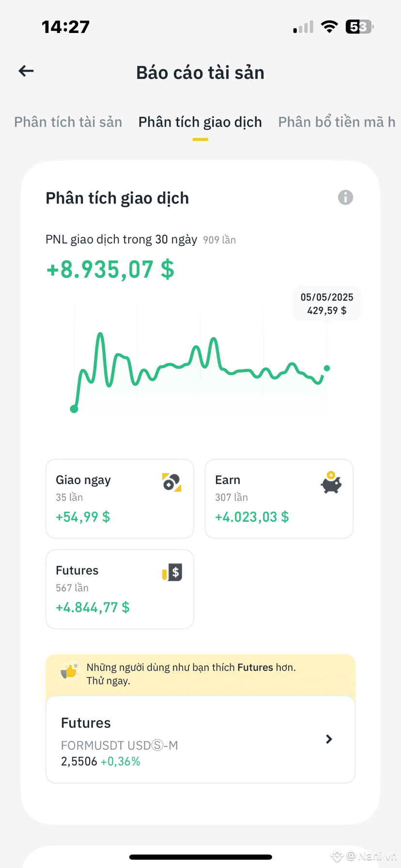Switch to the Phân tích tài sản tab
Image resolution: width=401 pixels, height=868 pixels.
coord(68,122)
